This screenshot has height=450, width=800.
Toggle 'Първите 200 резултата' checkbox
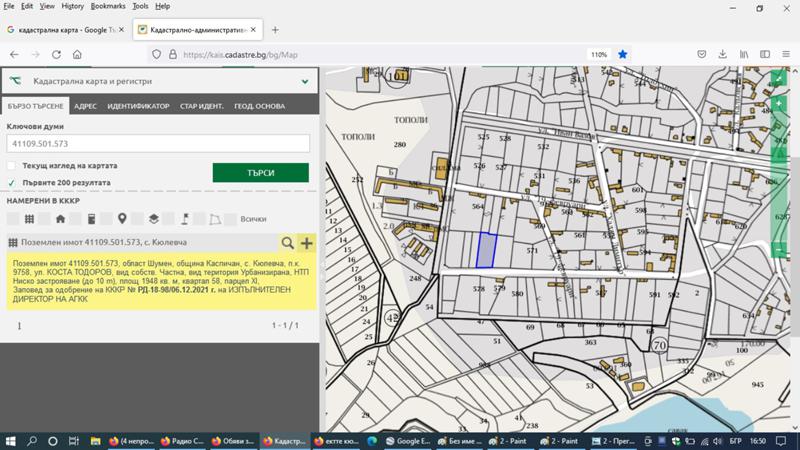[12, 183]
